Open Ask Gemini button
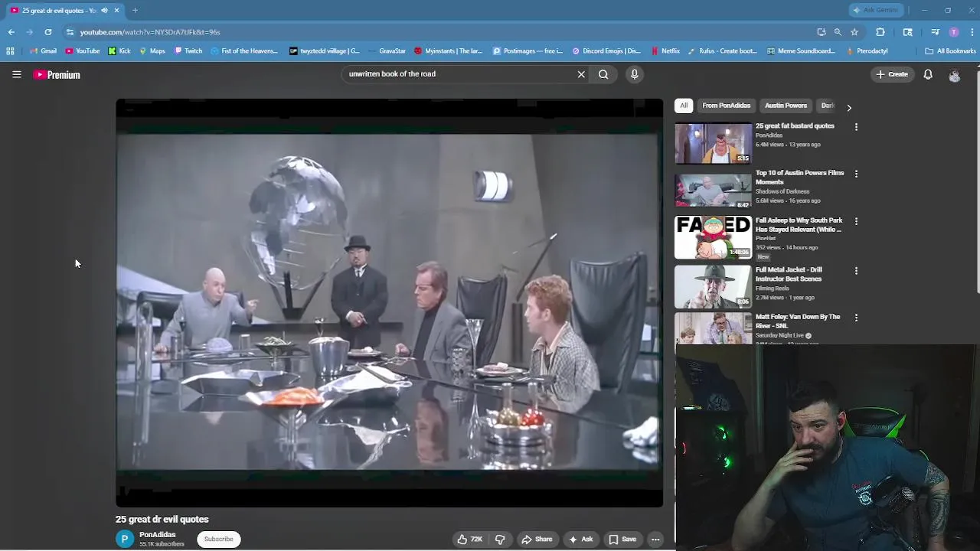Image resolution: width=980 pixels, height=551 pixels. pyautogui.click(x=876, y=10)
